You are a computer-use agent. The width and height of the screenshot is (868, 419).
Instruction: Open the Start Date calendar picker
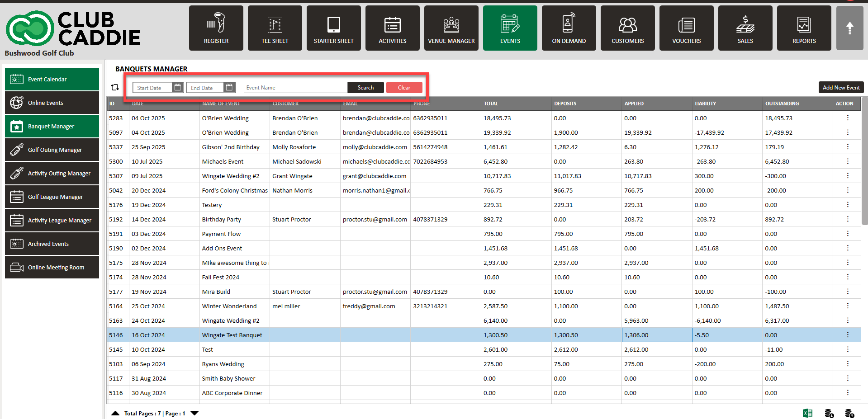coord(178,87)
